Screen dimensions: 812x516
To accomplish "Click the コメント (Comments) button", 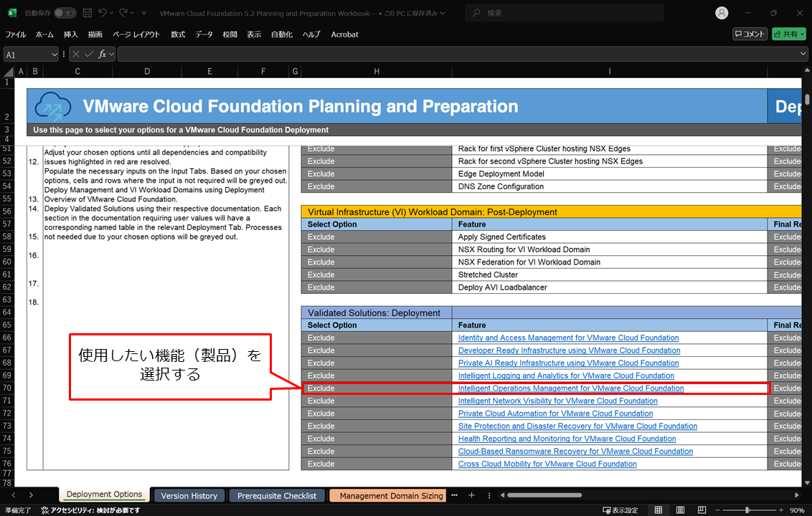I will [x=750, y=34].
